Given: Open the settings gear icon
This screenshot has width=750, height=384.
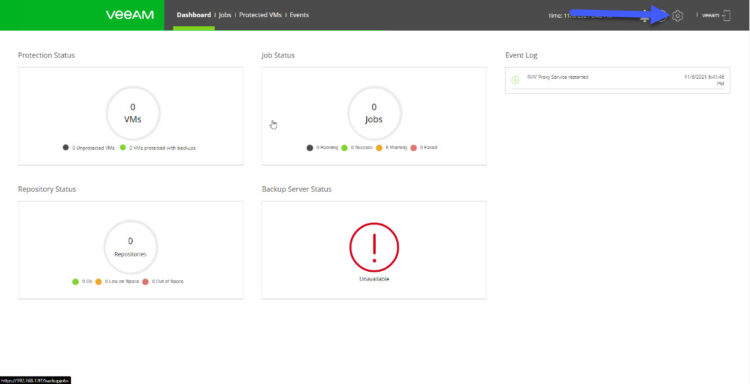Looking at the screenshot, I should coord(677,16).
